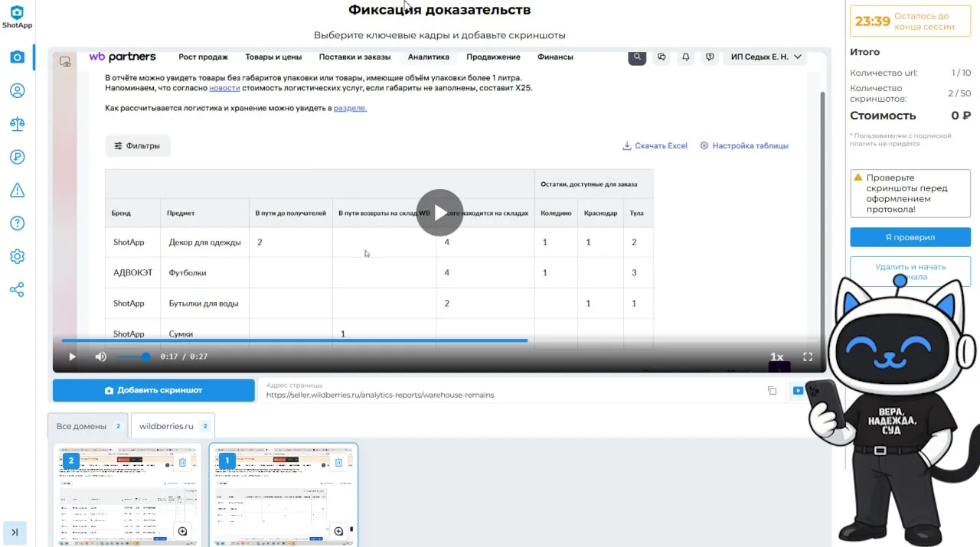Viewport: 980px width, 547px height.
Task: Click the Я проверил button
Action: click(x=910, y=237)
